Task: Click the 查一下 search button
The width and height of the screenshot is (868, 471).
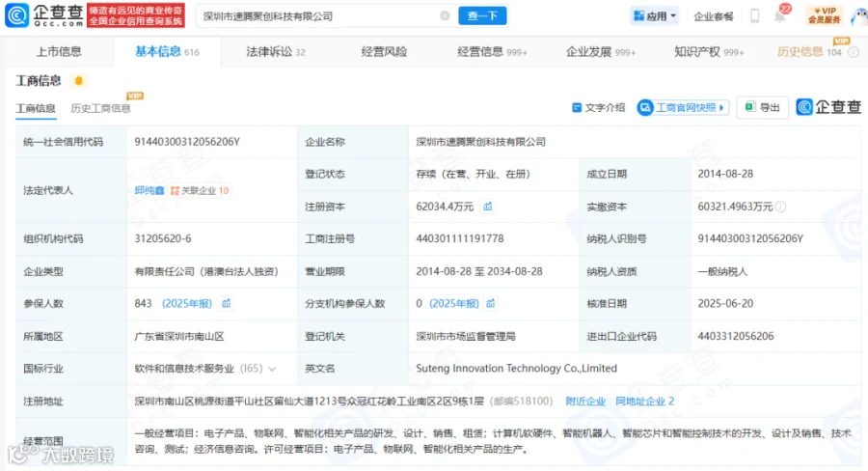Action: coord(482,16)
